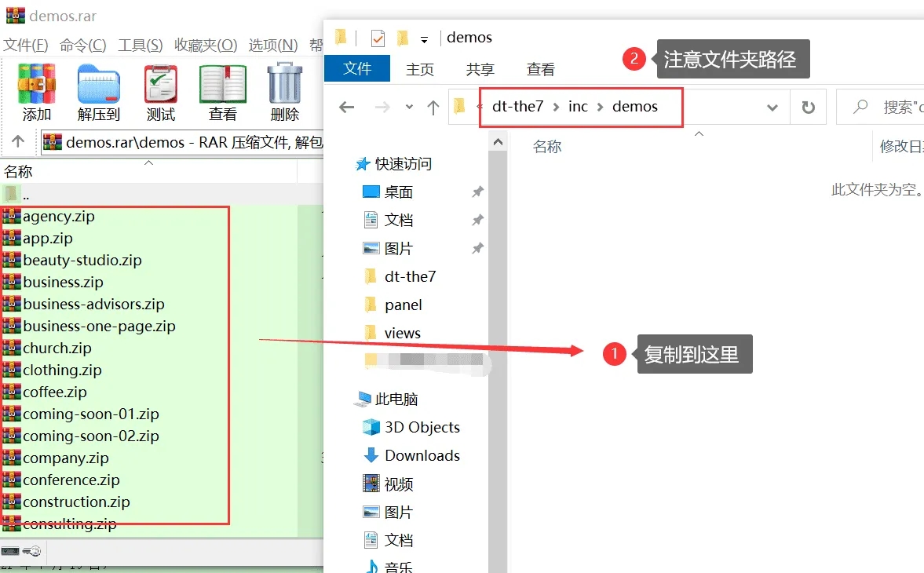Select the parent folder '..' row in WinRAR
The image size is (924, 573).
pyautogui.click(x=162, y=194)
